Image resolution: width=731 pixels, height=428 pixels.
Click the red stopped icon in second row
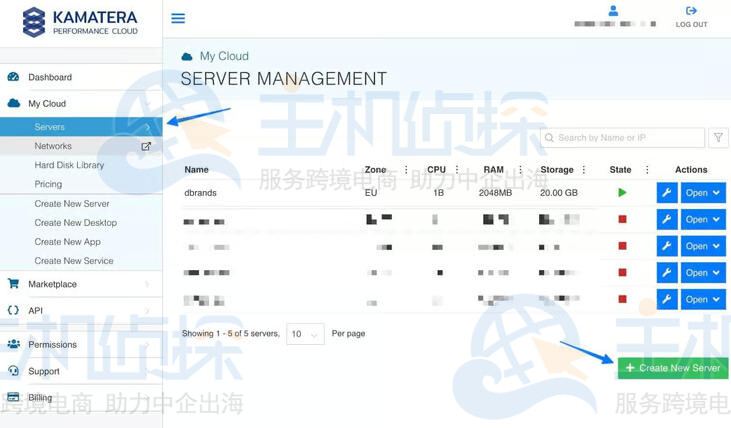(x=622, y=219)
